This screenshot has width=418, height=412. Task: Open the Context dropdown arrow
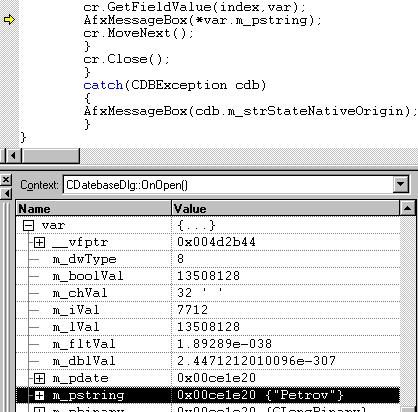[400, 184]
